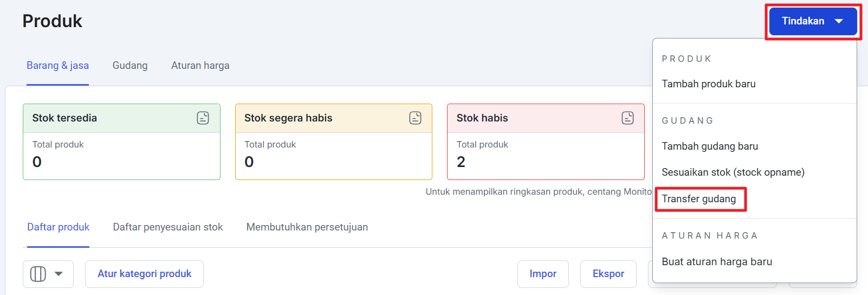Select Buat aturan harga baru

(x=717, y=262)
